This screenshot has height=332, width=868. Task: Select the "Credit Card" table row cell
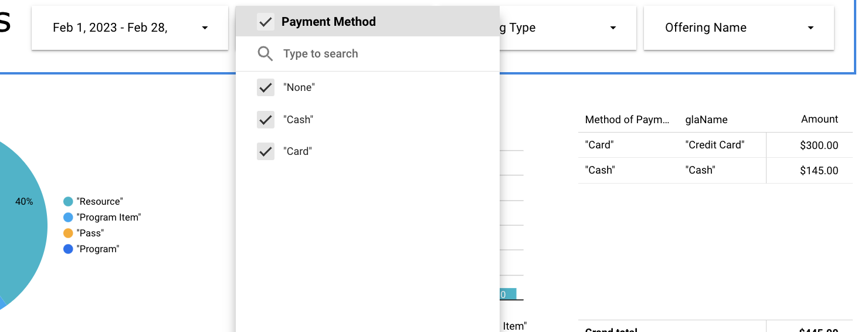click(714, 145)
